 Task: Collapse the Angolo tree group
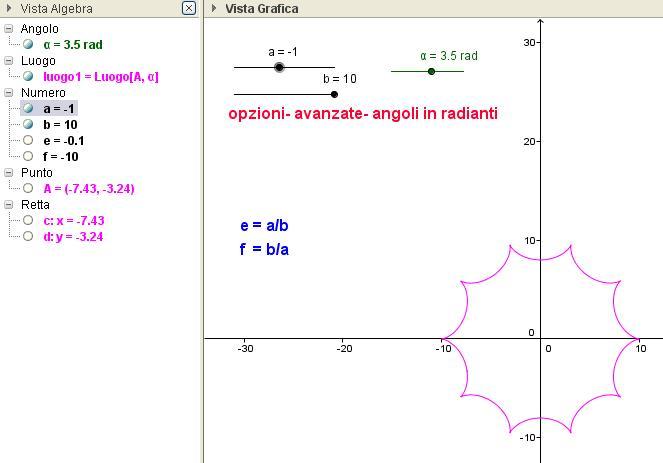pos(8,29)
